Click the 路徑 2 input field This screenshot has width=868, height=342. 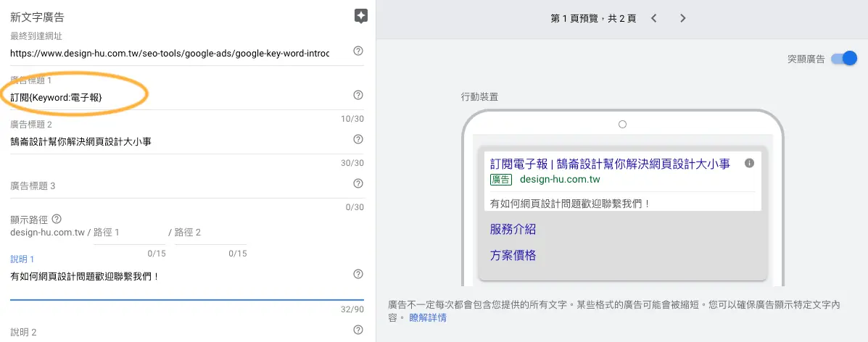(210, 233)
